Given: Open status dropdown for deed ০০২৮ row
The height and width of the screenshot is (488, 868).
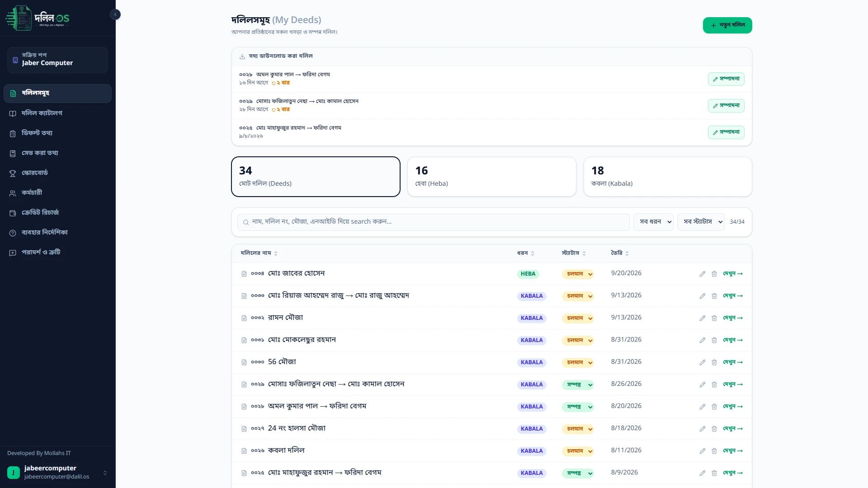Looking at the screenshot, I should pyautogui.click(x=577, y=407).
